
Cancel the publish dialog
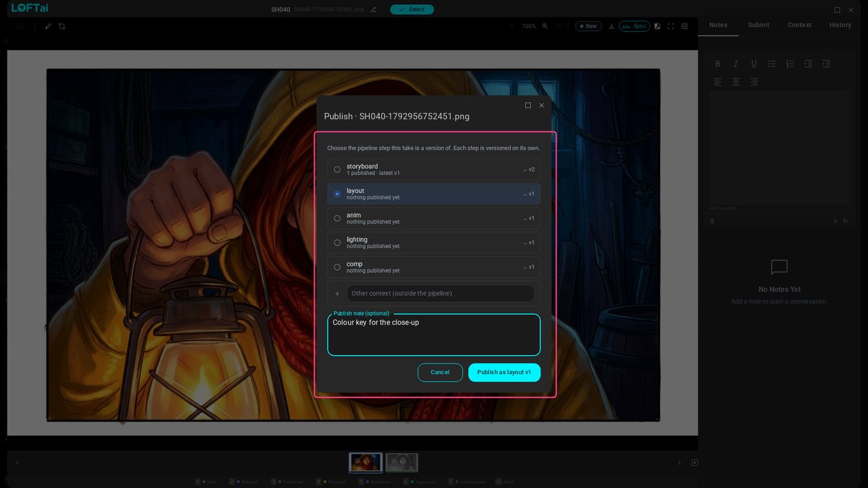tap(440, 372)
